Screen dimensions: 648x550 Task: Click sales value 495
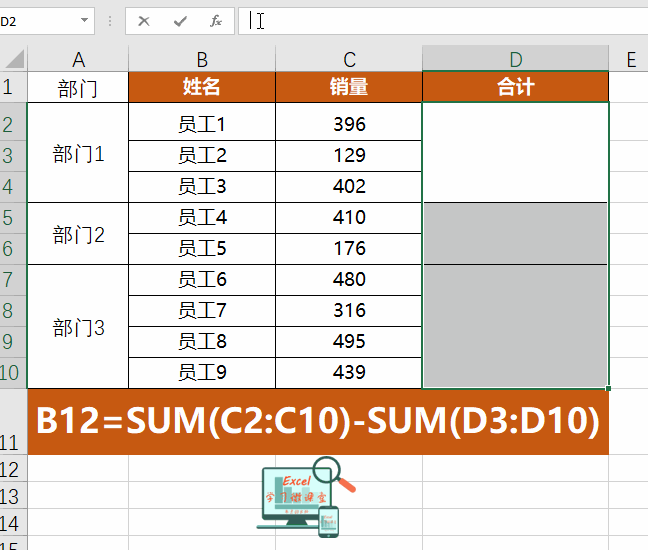click(x=349, y=342)
